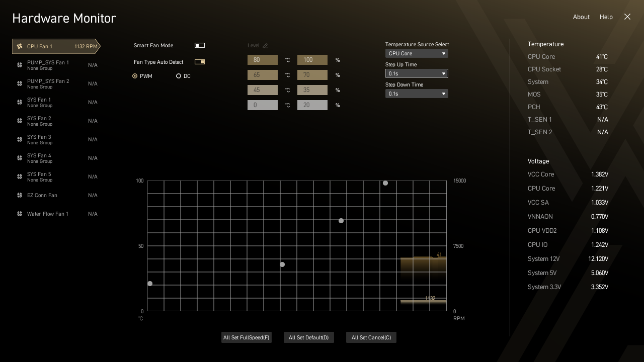Click the Water Flow Fan 1 icon
The height and width of the screenshot is (362, 644).
coord(19,214)
